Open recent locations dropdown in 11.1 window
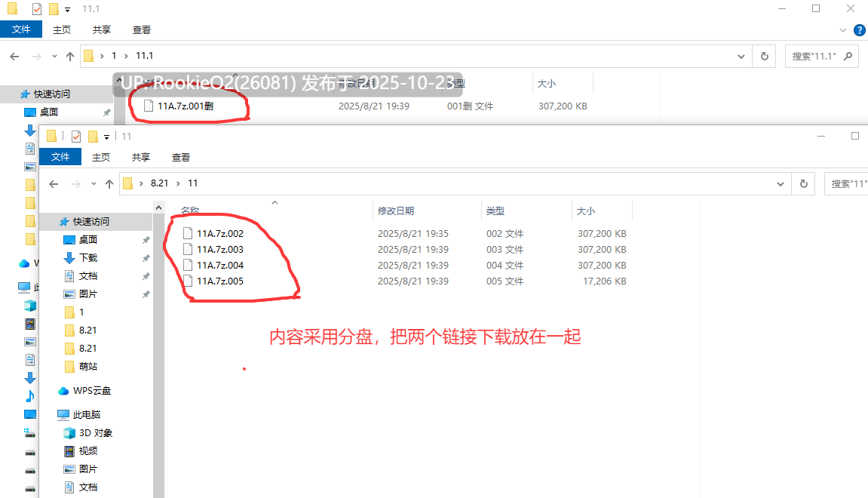The image size is (868, 498). click(54, 56)
